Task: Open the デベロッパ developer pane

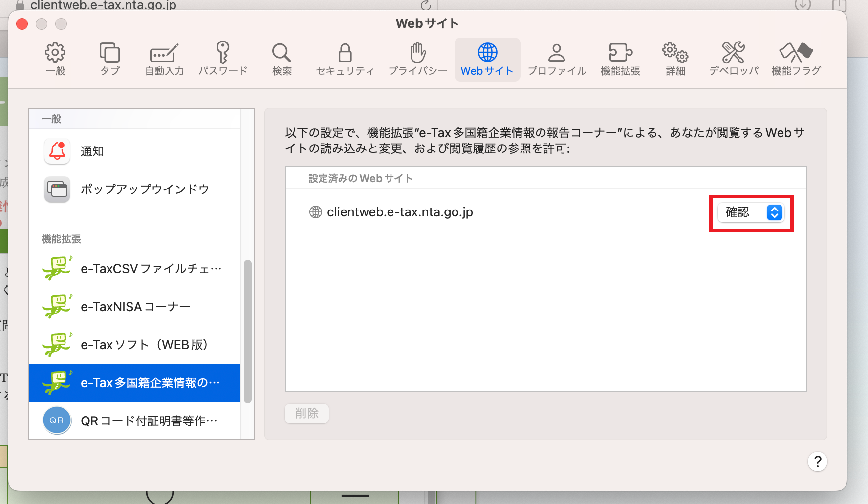Action: [x=734, y=59]
